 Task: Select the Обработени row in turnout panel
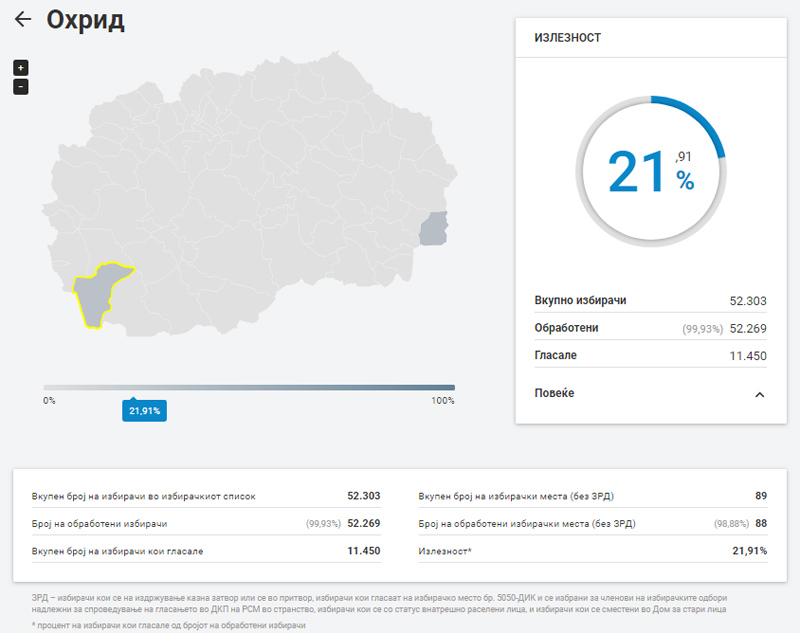(x=650, y=328)
